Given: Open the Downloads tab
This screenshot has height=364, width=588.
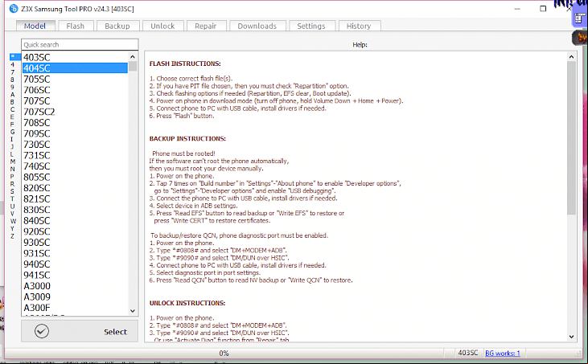Looking at the screenshot, I should pyautogui.click(x=257, y=26).
